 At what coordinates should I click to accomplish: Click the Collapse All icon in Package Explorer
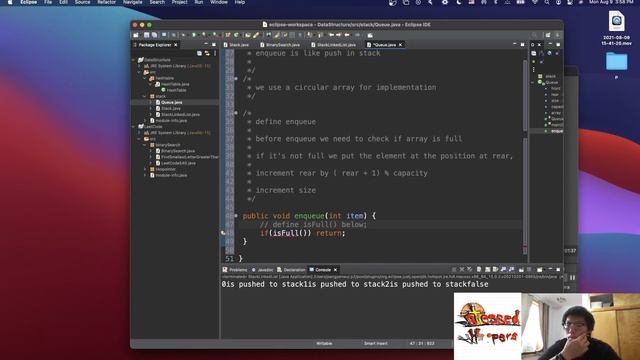pyautogui.click(x=200, y=53)
